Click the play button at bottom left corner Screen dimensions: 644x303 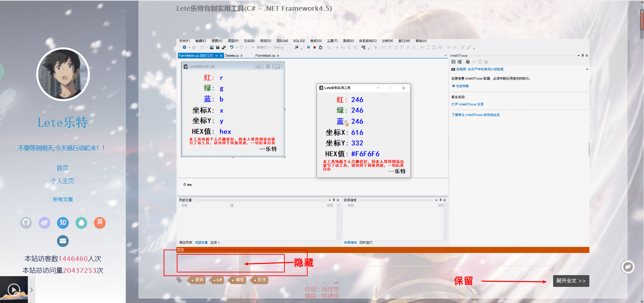tap(14, 290)
